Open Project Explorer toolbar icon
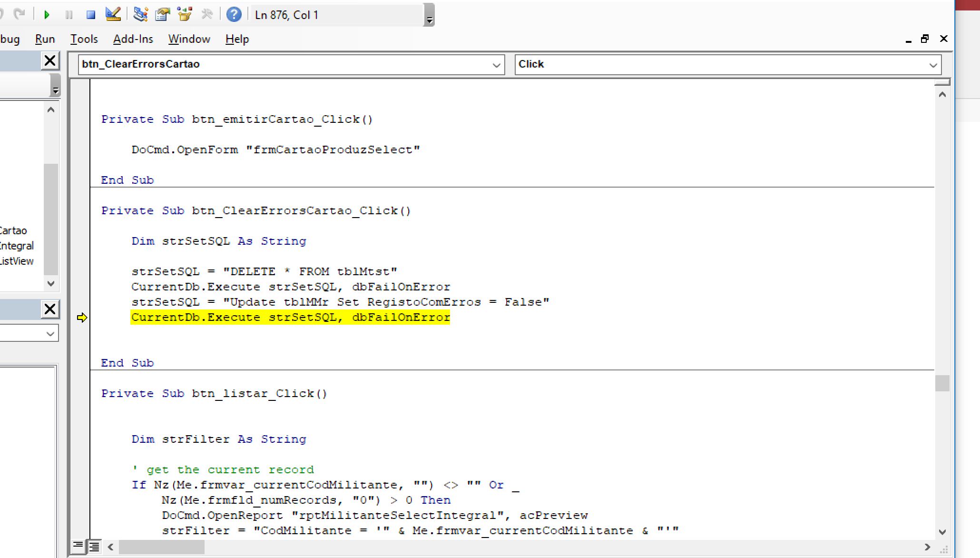The height and width of the screenshot is (558, 980). [140, 15]
